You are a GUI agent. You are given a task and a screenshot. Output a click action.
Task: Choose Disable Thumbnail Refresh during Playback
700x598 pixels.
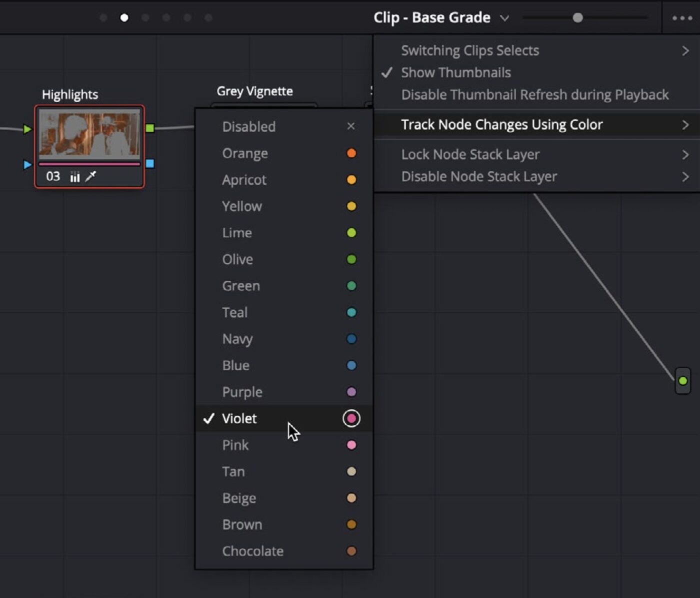point(536,94)
